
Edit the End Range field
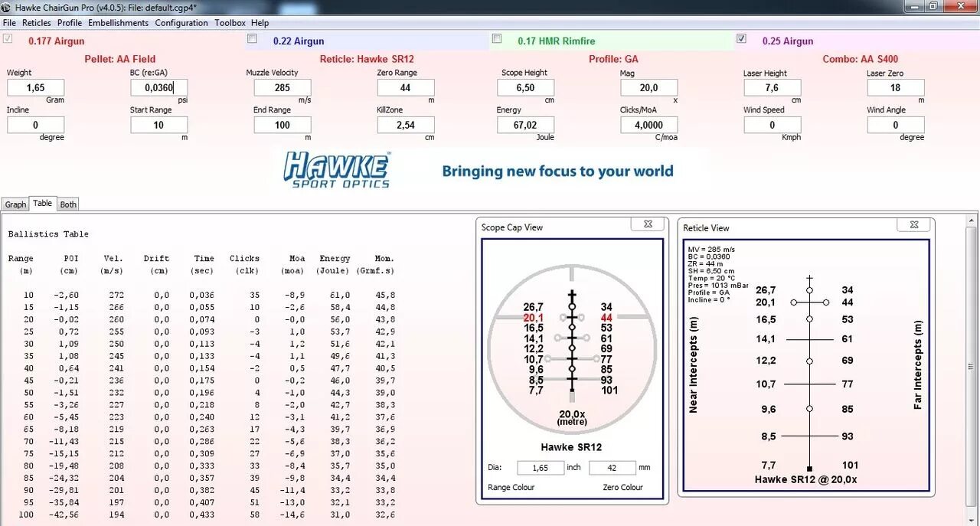click(x=282, y=125)
